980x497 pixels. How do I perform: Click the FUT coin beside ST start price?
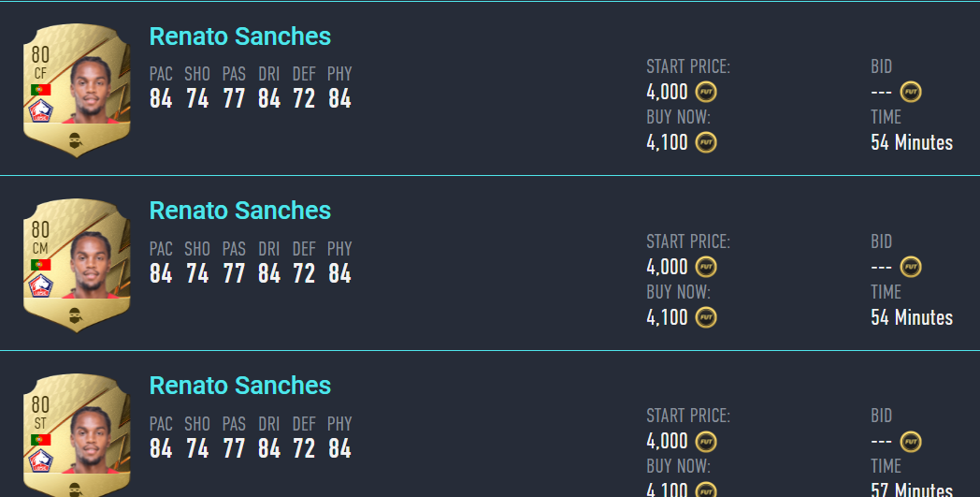(706, 442)
